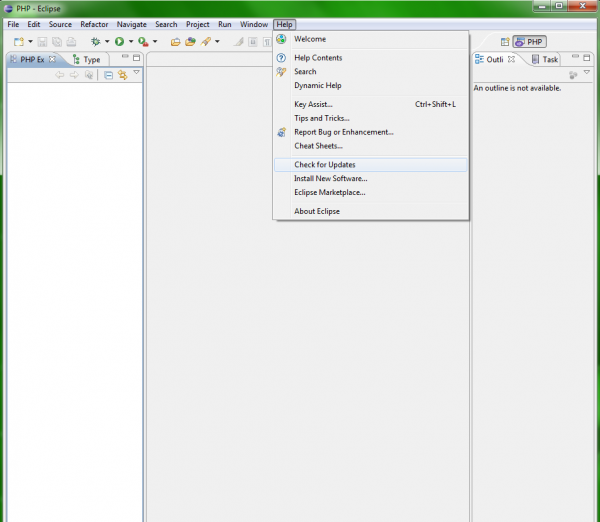The image size is (600, 522).
Task: Maximize the PHP Explorer panel
Action: point(136,58)
